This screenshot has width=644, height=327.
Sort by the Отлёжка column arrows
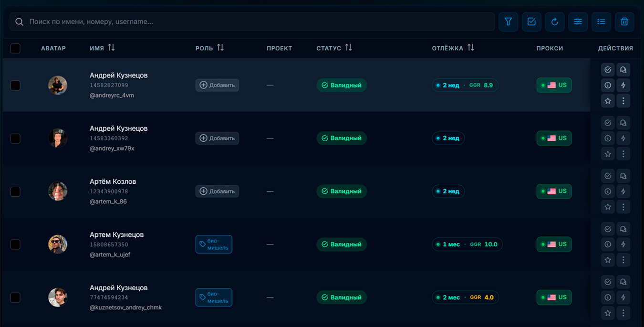click(x=471, y=48)
